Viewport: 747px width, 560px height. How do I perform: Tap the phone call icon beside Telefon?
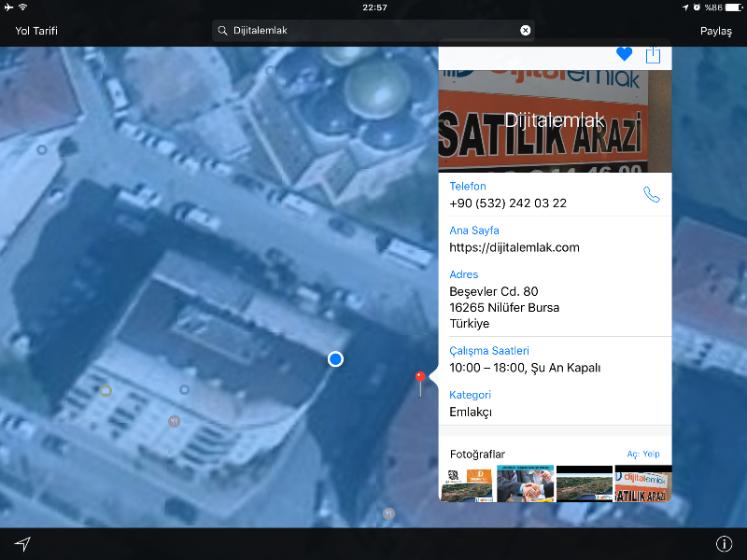pyautogui.click(x=651, y=195)
